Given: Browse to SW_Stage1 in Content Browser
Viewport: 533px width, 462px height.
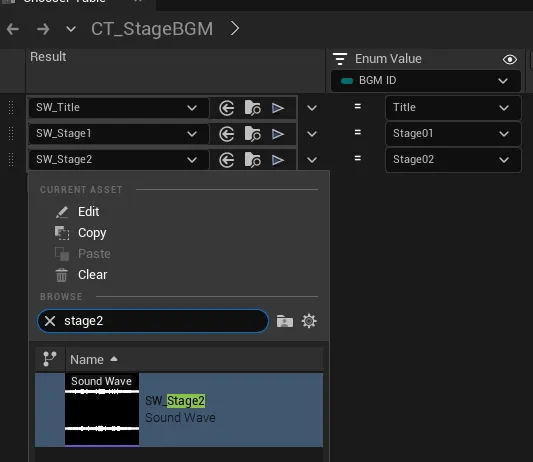Looking at the screenshot, I should [253, 134].
